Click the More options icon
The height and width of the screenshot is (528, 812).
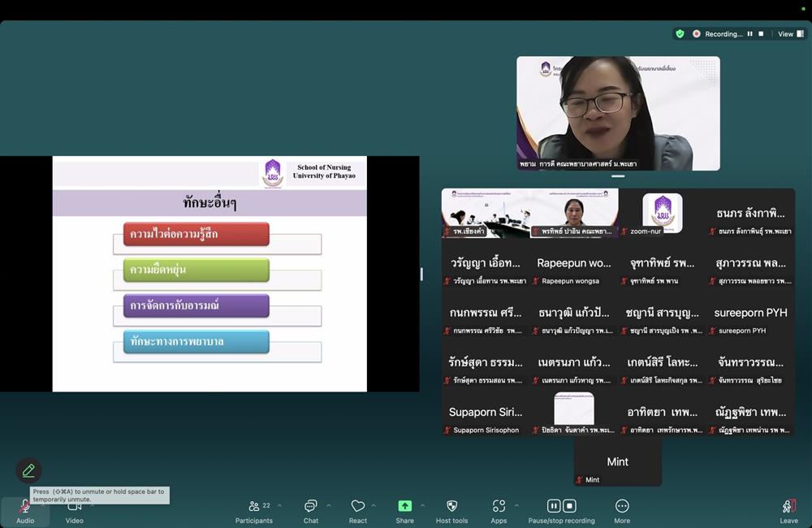622,506
